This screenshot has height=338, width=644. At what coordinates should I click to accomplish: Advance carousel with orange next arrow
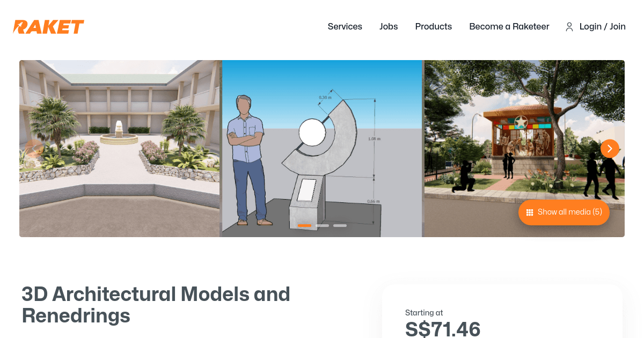pos(610,149)
